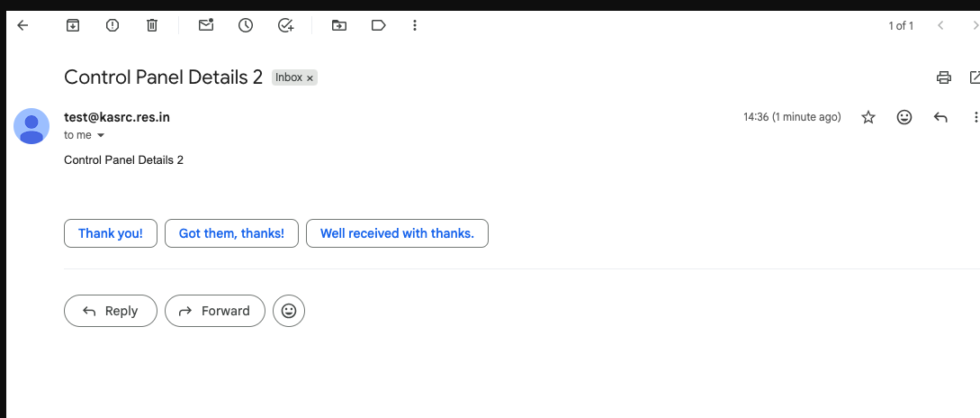This screenshot has height=418, width=980.
Task: Remove the Inbox label from conversation
Action: click(x=310, y=78)
